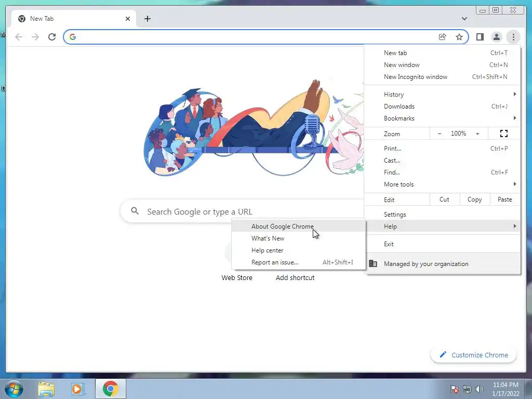Click the network tray icon

[467, 389]
